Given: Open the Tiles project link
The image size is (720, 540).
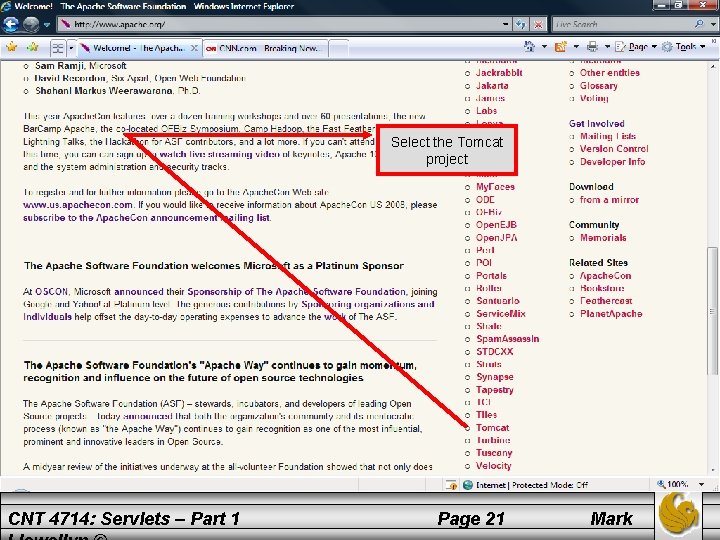Looking at the screenshot, I should [486, 415].
